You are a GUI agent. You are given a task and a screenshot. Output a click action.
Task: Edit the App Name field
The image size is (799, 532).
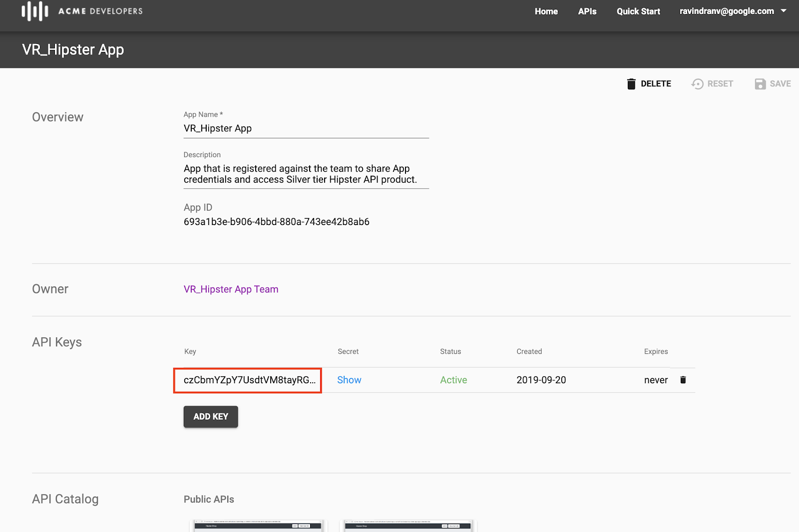pyautogui.click(x=306, y=129)
